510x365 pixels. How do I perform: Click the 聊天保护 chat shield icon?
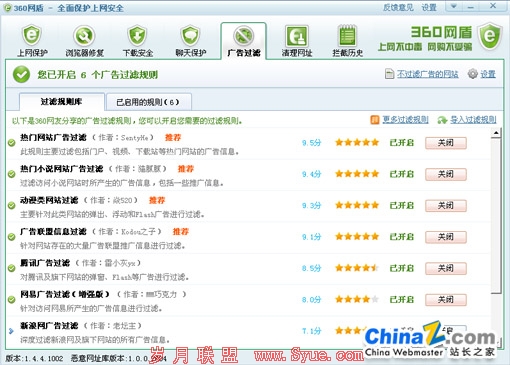(x=190, y=35)
